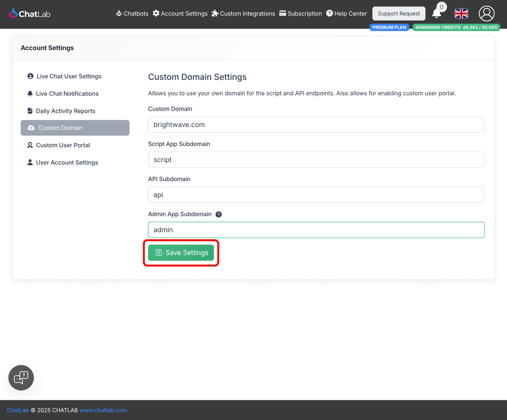Open the profile avatar icon

(486, 13)
